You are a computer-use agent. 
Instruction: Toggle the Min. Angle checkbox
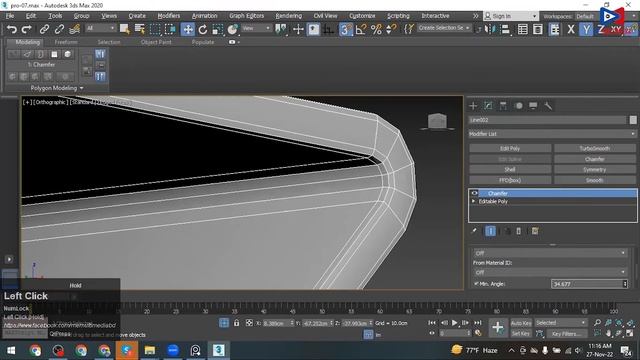click(476, 284)
